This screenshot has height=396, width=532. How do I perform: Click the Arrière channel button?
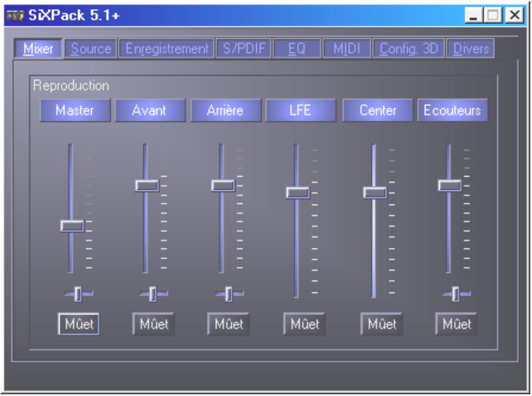coord(226,111)
